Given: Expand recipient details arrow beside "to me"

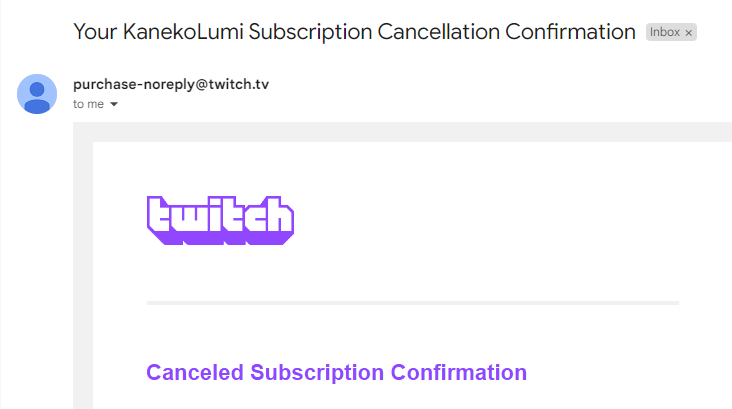Looking at the screenshot, I should pyautogui.click(x=114, y=104).
